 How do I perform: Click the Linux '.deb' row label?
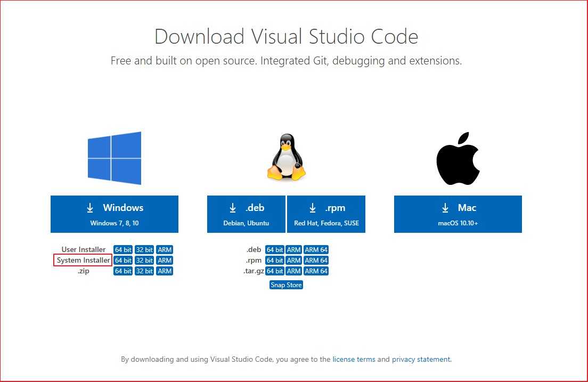(x=254, y=249)
